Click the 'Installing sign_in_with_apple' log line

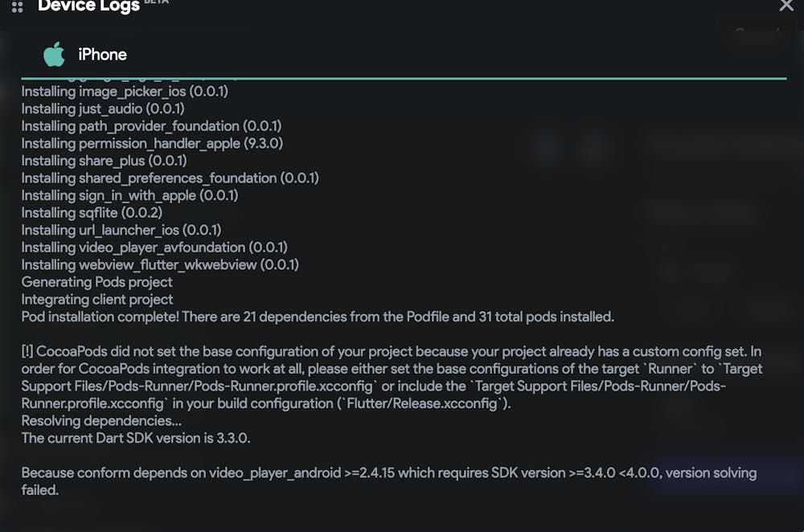point(129,195)
